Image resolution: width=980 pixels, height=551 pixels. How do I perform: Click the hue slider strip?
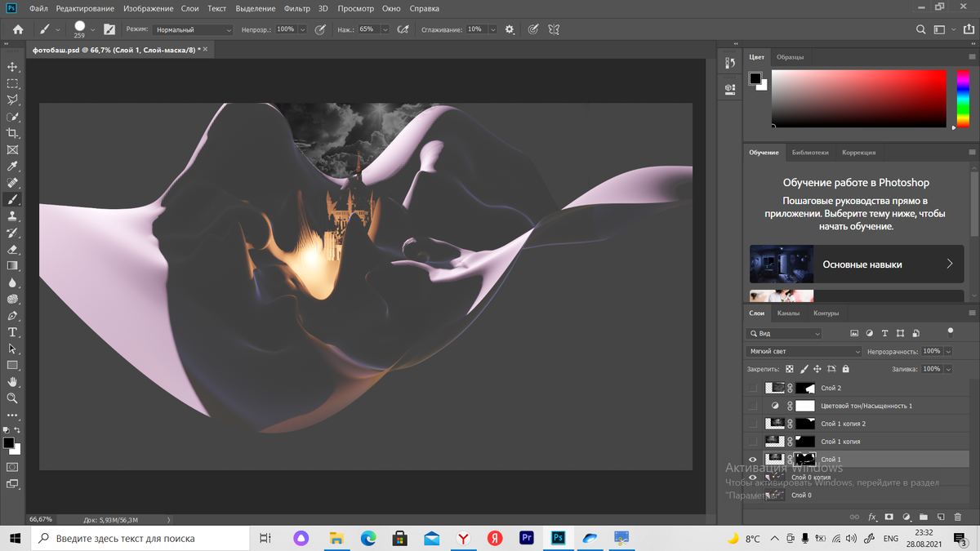tap(963, 98)
